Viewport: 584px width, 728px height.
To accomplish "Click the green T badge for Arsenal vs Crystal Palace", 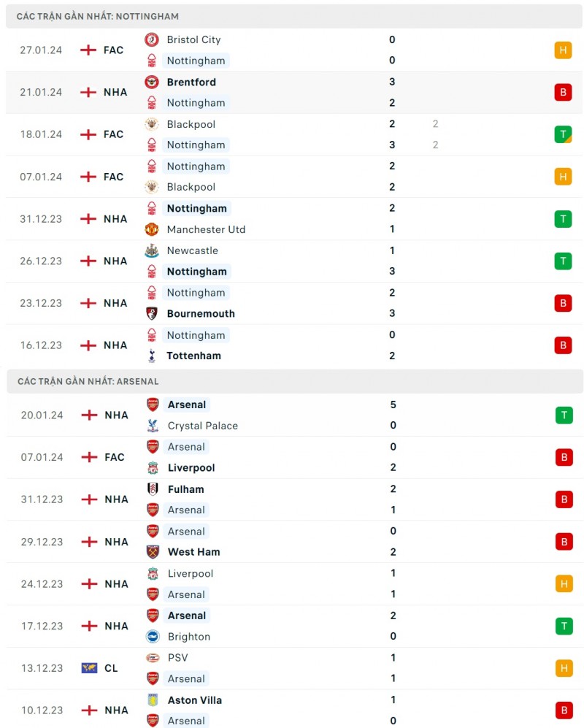I will pos(563,415).
